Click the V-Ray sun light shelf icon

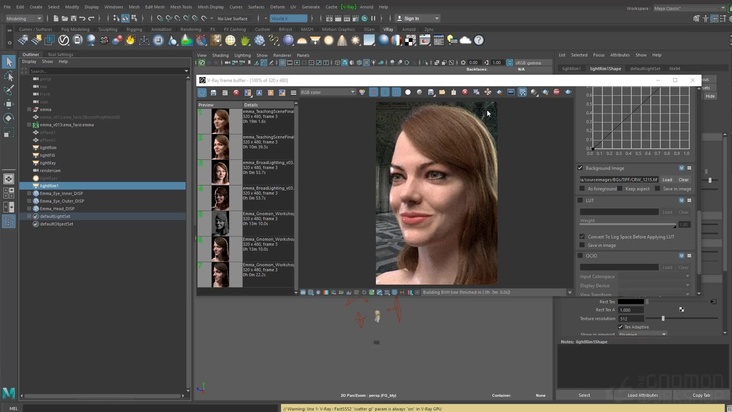point(356,41)
